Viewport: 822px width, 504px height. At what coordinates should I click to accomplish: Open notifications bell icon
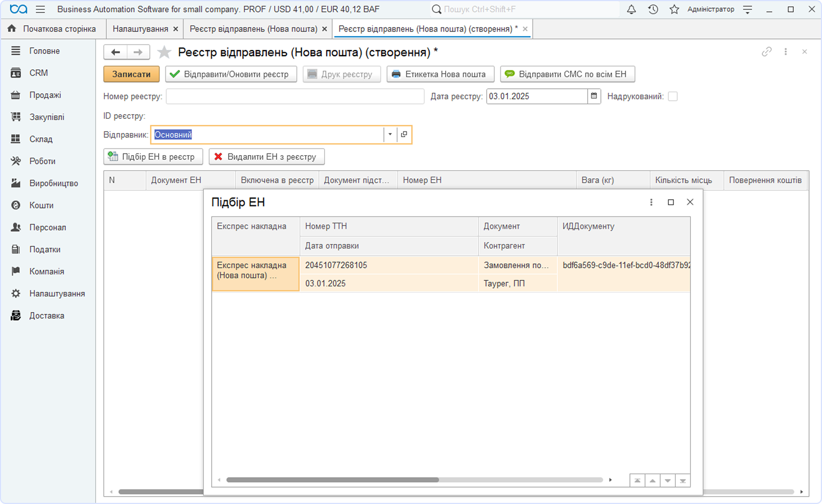click(631, 10)
